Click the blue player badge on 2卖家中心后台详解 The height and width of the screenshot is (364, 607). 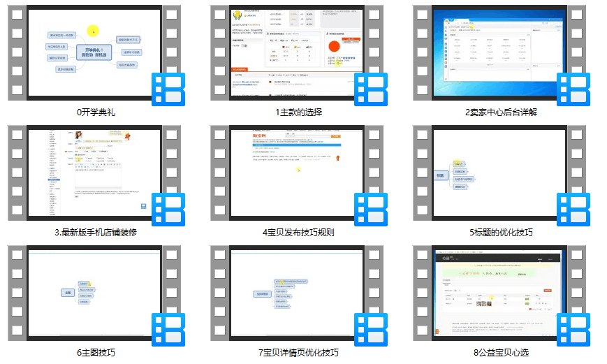coord(573,89)
